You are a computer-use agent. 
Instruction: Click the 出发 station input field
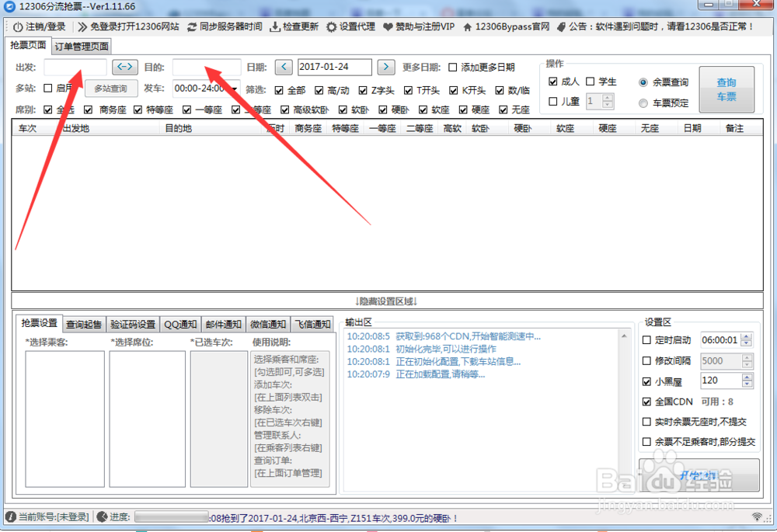point(75,67)
